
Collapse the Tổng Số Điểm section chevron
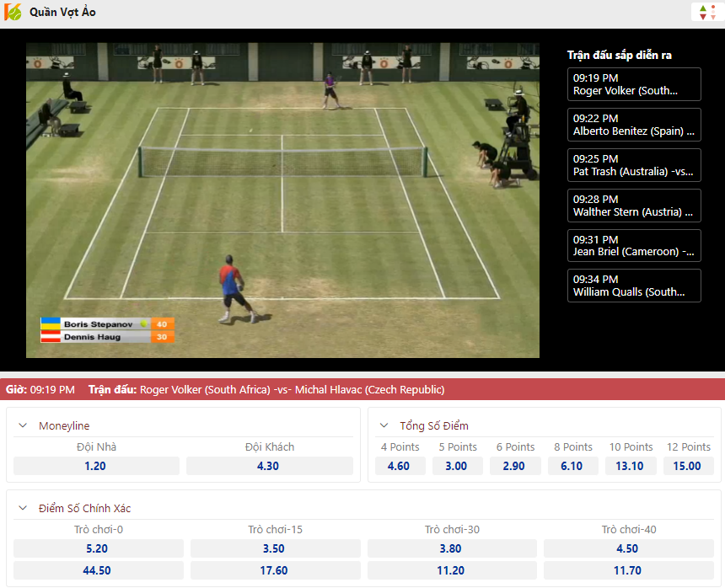tap(384, 426)
